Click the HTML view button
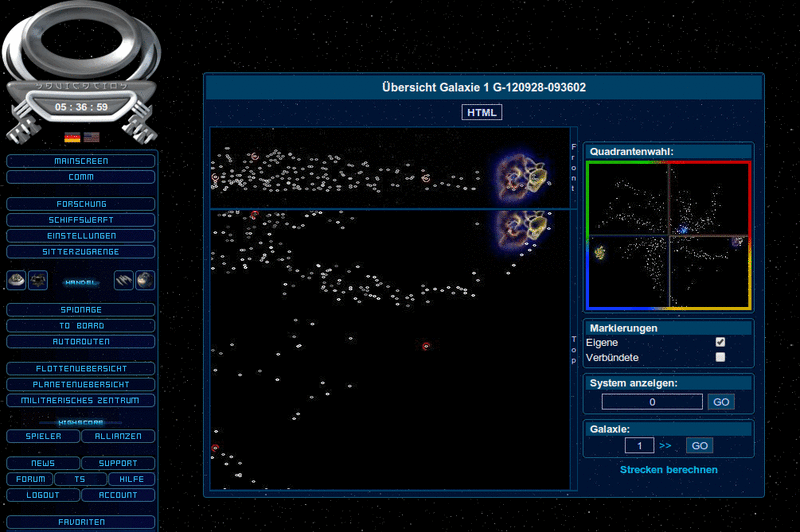 pos(482,112)
